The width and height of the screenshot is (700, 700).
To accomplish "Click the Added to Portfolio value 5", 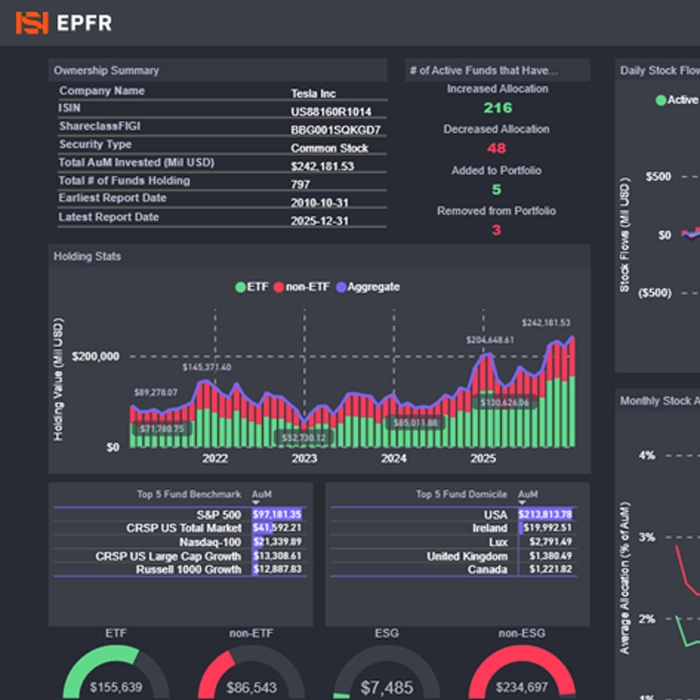I will click(497, 190).
